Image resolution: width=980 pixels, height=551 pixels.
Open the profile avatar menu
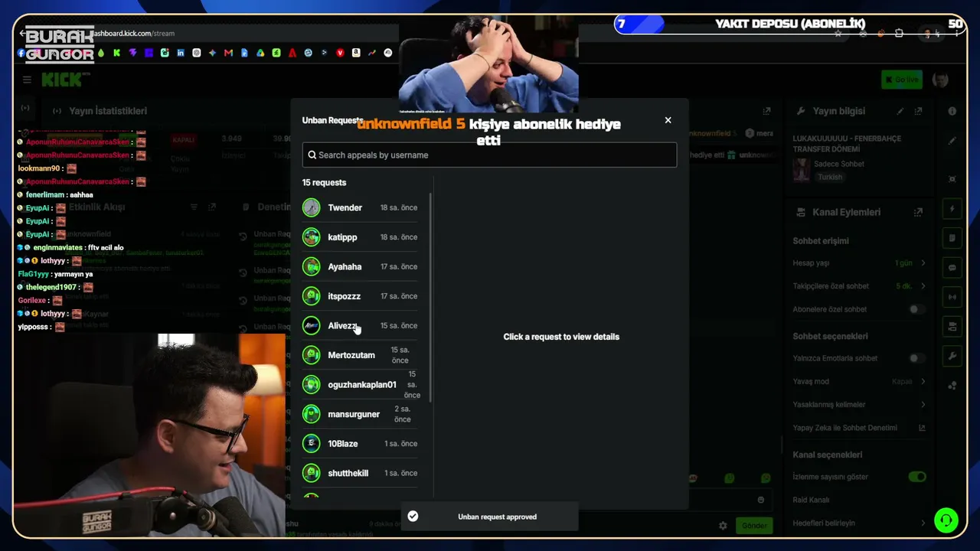[941, 80]
